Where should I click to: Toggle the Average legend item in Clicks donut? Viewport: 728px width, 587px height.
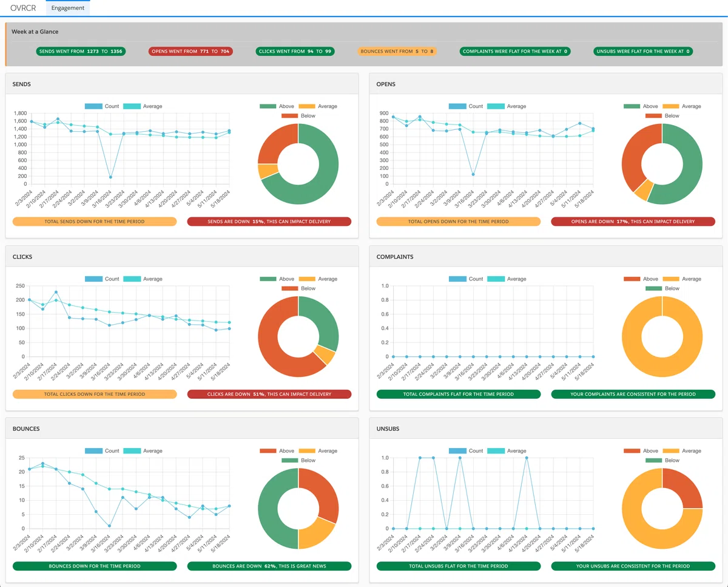[318, 279]
